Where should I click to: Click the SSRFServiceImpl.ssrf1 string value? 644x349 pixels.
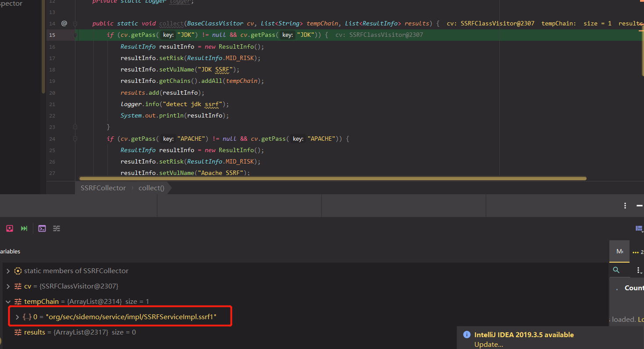[x=131, y=317]
